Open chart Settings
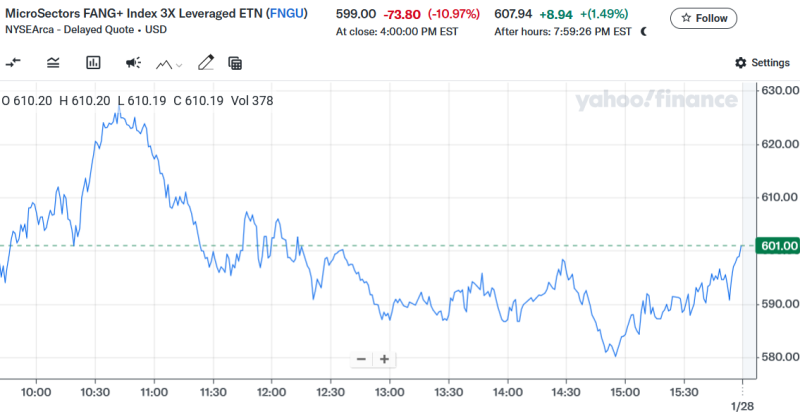Image resolution: width=800 pixels, height=414 pixels. [x=762, y=63]
